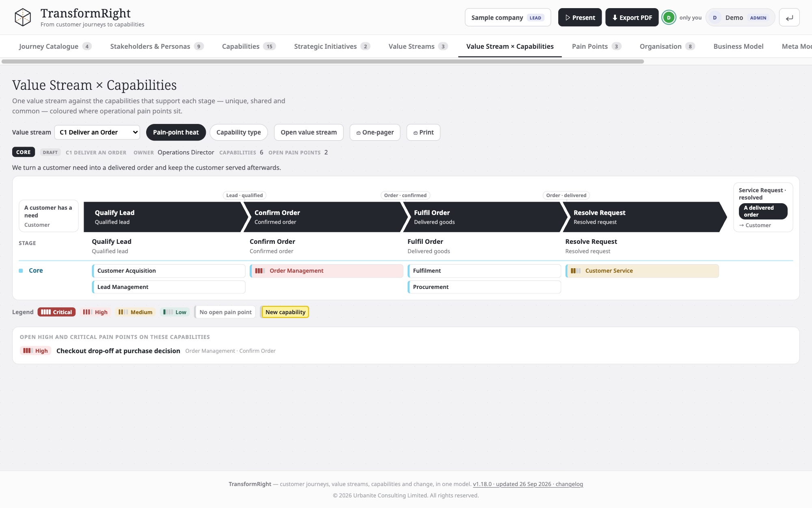The image size is (812, 508).
Task: Open the Customer Acquisition capability
Action: click(168, 271)
